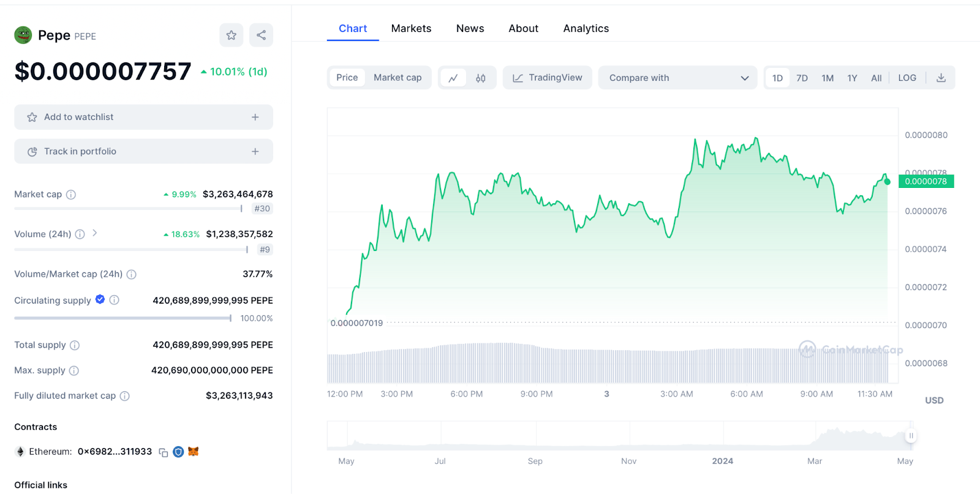
Task: Select the 7D time range
Action: click(802, 78)
